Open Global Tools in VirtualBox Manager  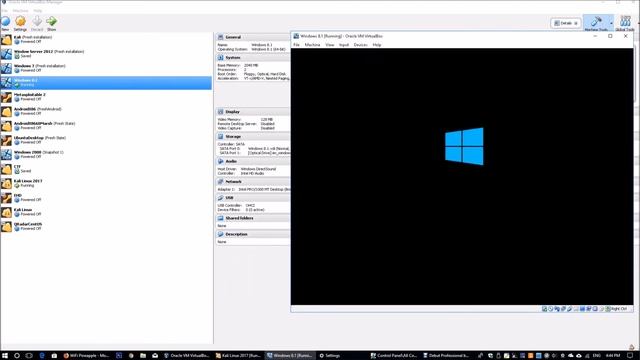click(625, 23)
